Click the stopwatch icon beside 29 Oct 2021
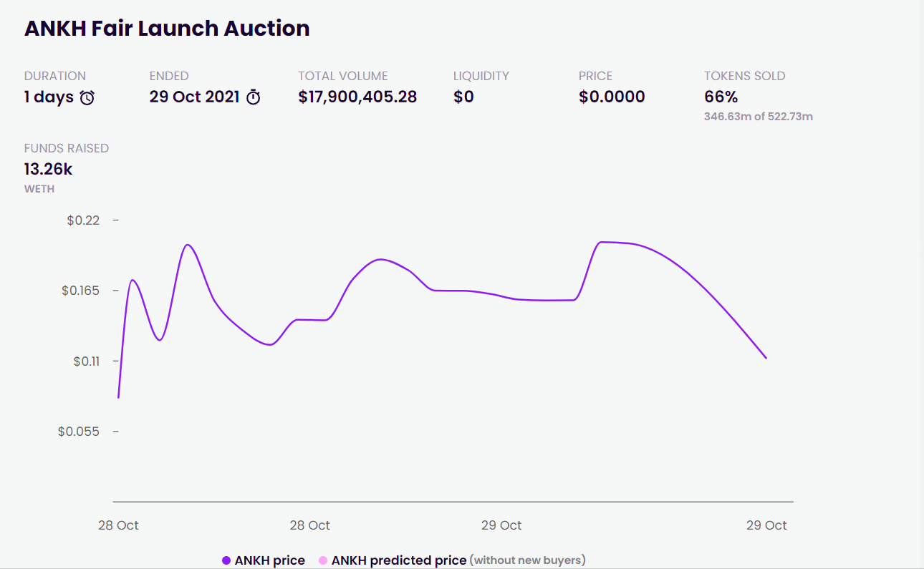The height and width of the screenshot is (569, 924). pos(254,97)
